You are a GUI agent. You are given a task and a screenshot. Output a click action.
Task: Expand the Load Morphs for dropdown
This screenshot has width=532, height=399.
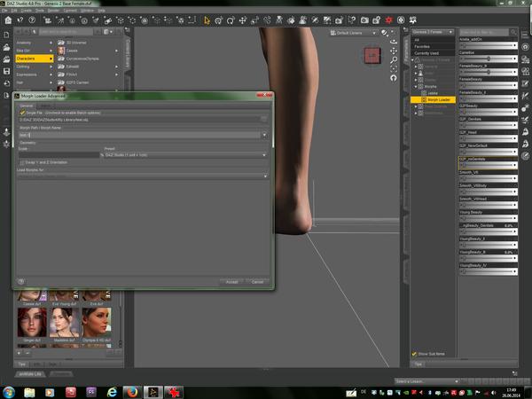tap(142, 176)
